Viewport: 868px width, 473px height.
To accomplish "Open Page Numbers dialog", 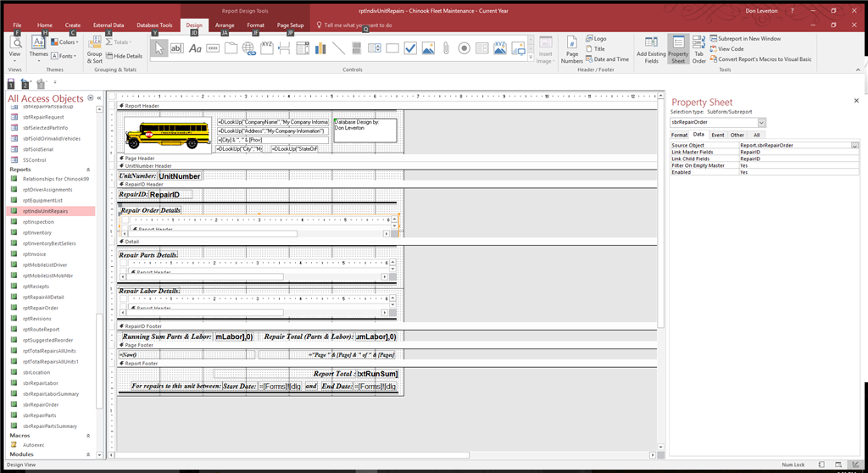I will pyautogui.click(x=572, y=50).
